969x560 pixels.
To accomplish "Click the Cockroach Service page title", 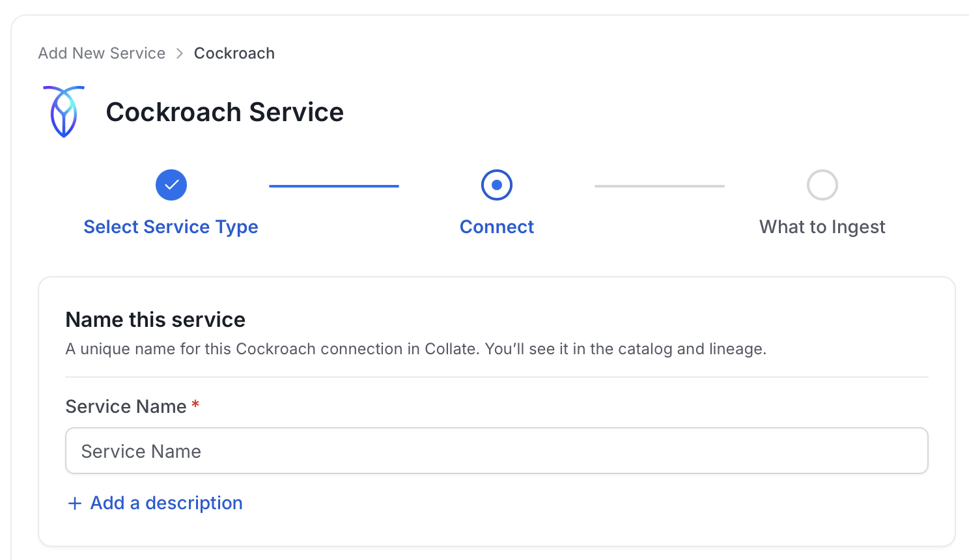I will point(225,112).
